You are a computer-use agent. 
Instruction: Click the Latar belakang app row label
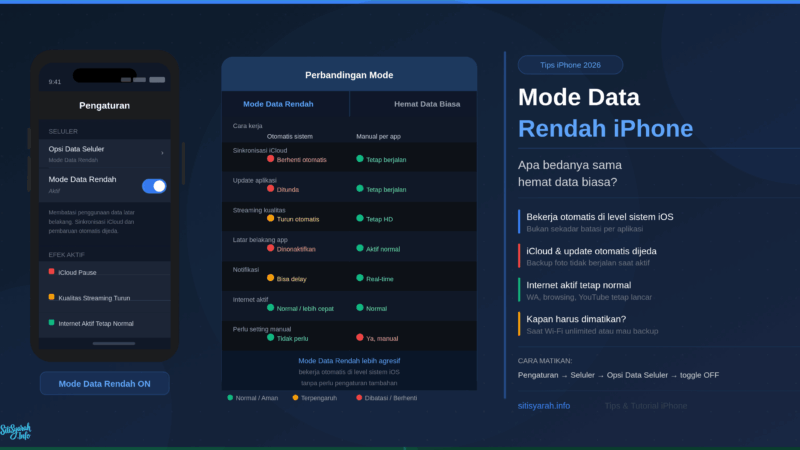260,240
